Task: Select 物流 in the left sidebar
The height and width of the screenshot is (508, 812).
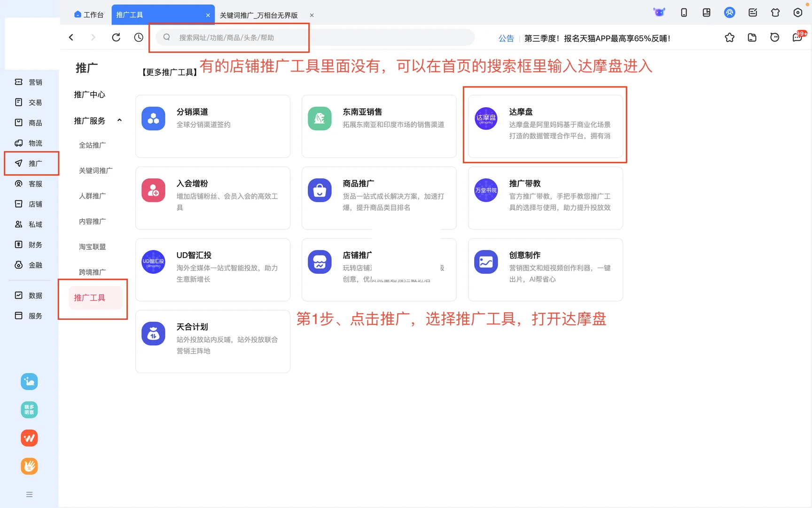Action: click(29, 143)
